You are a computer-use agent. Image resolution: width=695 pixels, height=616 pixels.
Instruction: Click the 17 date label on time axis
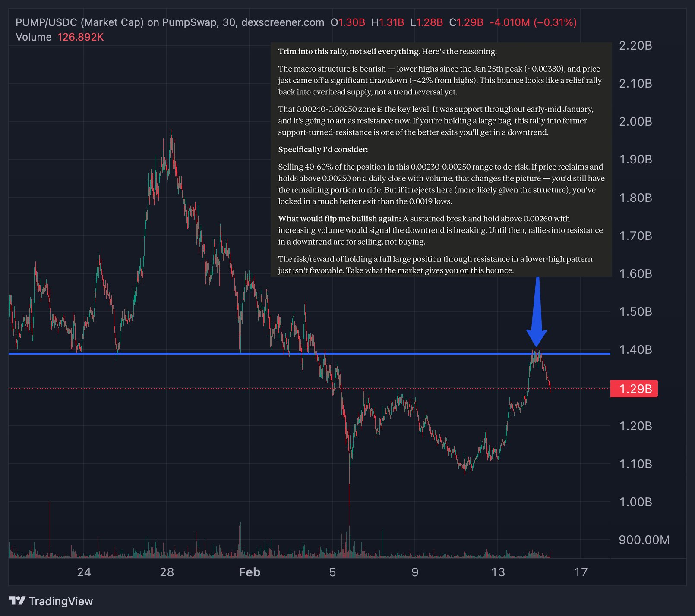(x=581, y=572)
